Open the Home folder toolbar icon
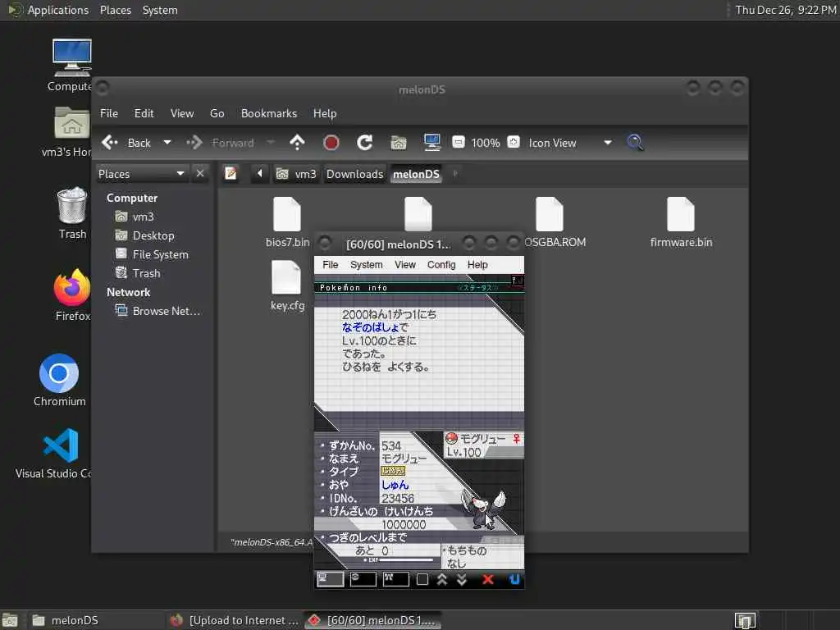This screenshot has height=630, width=840. pyautogui.click(x=398, y=143)
